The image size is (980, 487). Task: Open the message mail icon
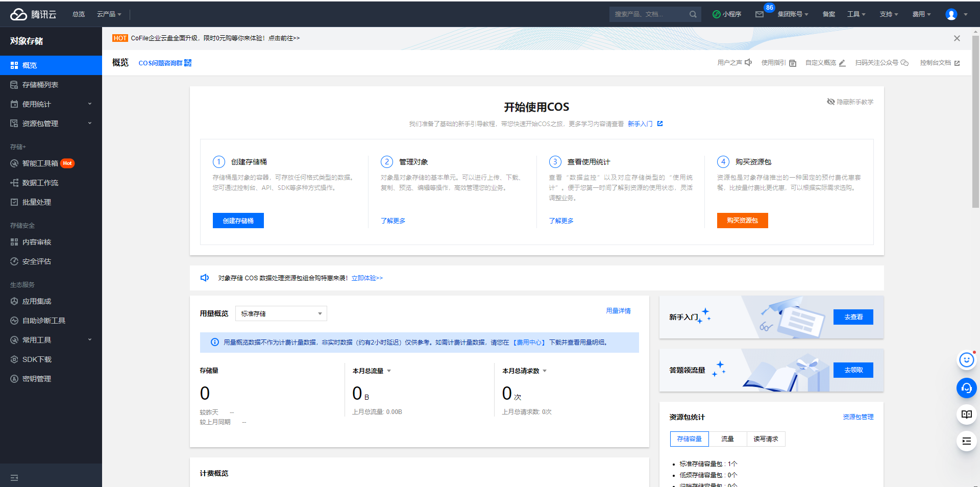pos(759,14)
